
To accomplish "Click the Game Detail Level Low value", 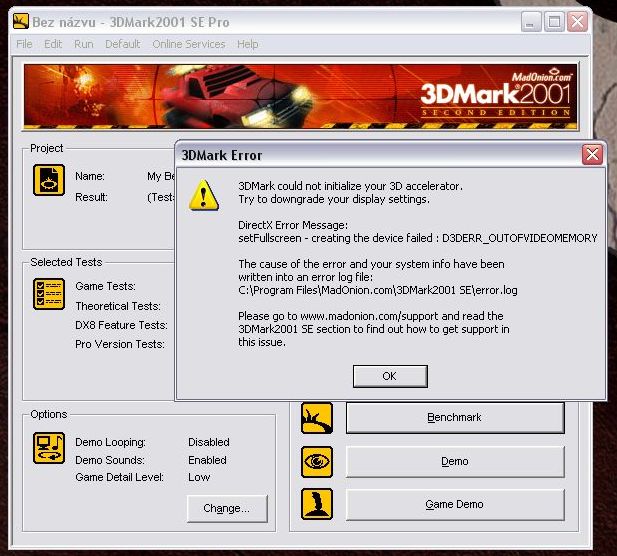I will coord(199,477).
